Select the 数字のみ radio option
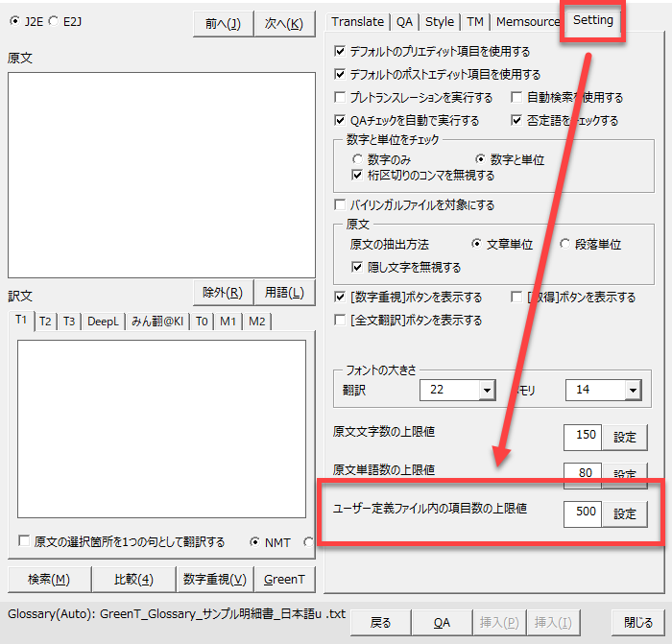 click(x=358, y=160)
